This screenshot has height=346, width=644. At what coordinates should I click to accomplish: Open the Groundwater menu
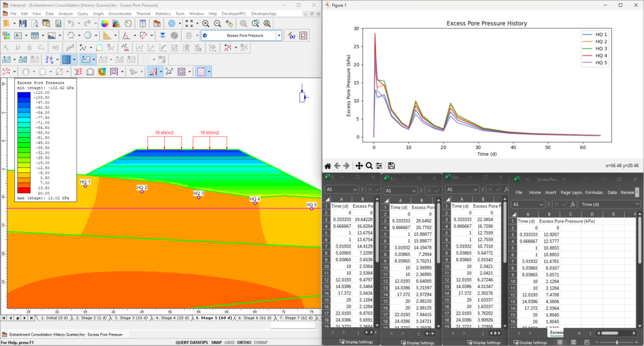pyautogui.click(x=118, y=13)
